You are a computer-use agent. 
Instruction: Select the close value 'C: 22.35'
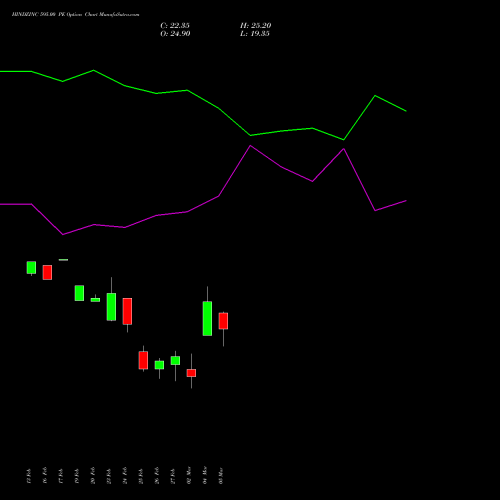pyautogui.click(x=175, y=26)
